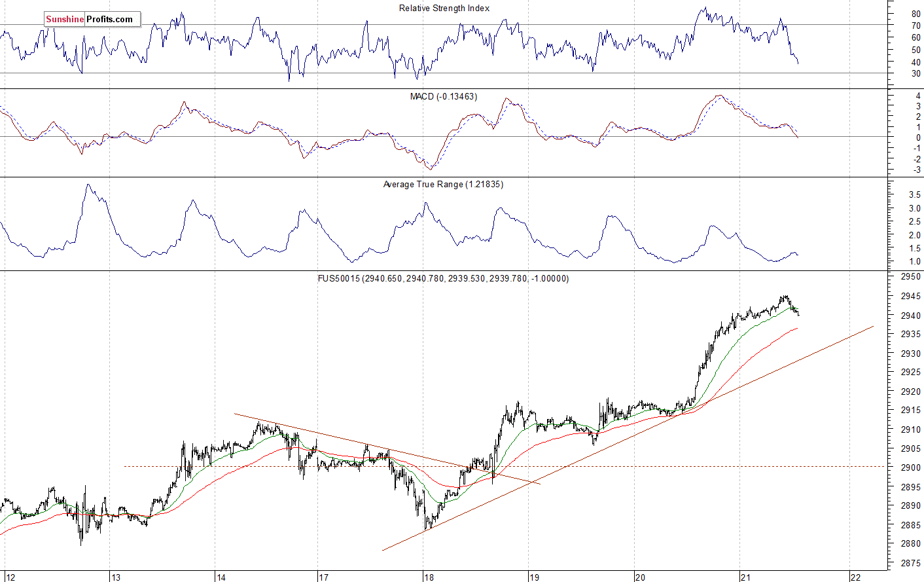Viewport: 924px width, 582px height.
Task: Click date label 13 on time axis
Action: point(115,577)
